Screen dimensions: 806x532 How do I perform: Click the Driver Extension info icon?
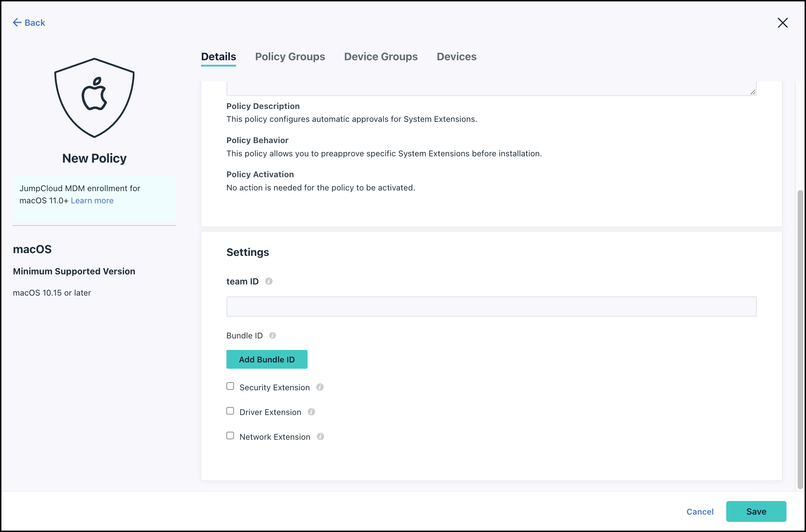click(311, 412)
